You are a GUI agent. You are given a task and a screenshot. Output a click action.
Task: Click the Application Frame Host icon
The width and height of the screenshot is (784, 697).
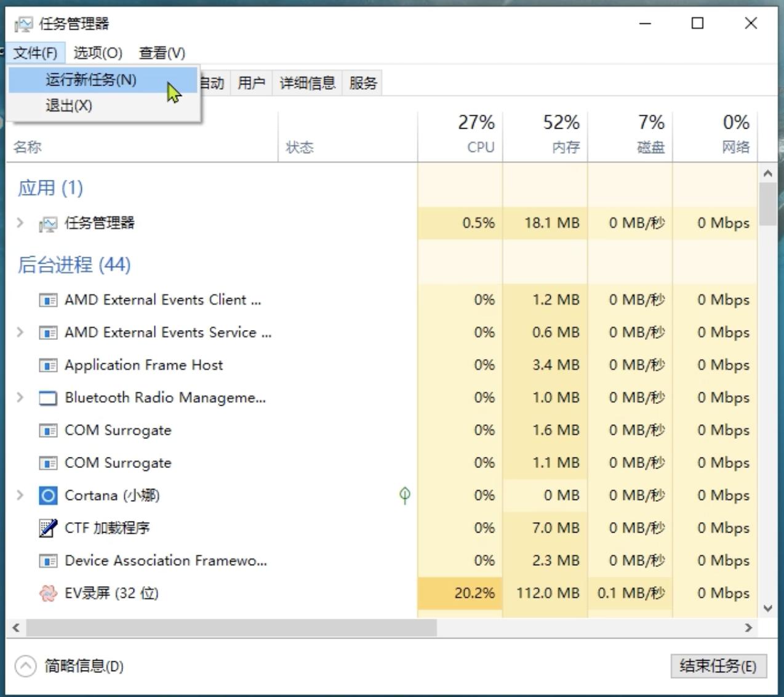(48, 365)
